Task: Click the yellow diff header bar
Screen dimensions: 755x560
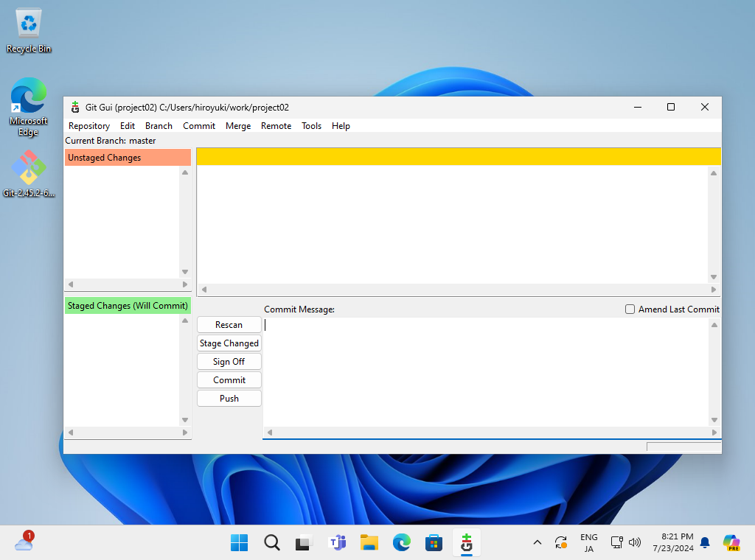Action: pyautogui.click(x=459, y=156)
